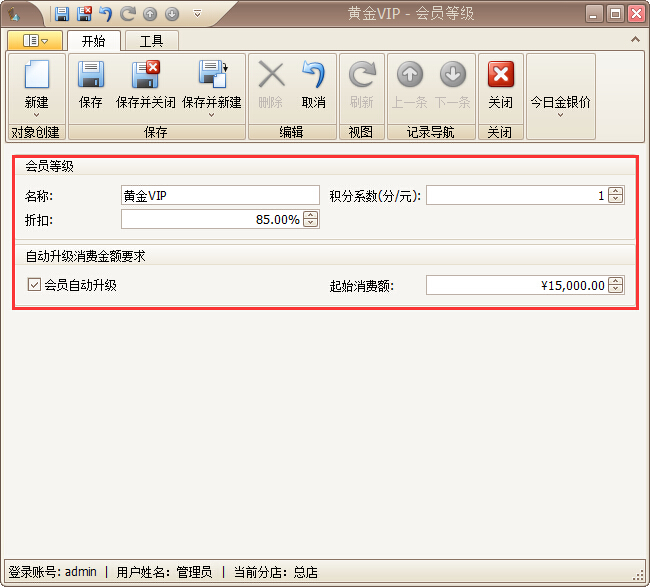Click the 折扣 percentage field
The image size is (650, 587).
point(211,220)
